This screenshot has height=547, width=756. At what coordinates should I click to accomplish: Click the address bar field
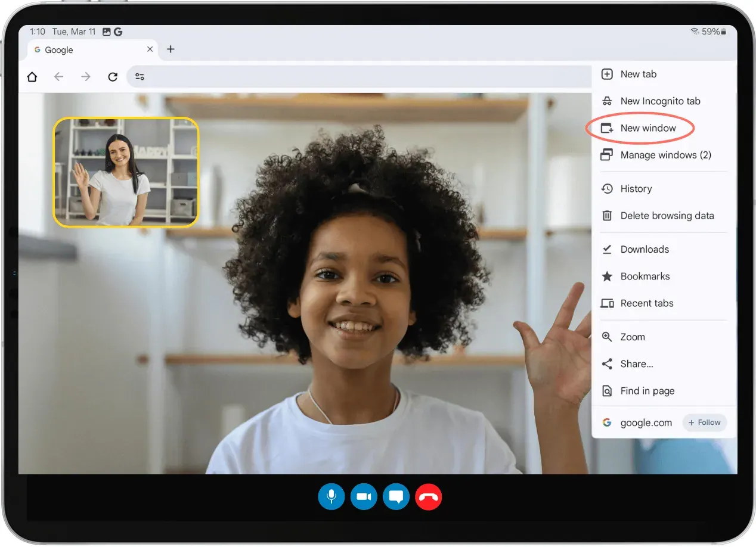pyautogui.click(x=360, y=77)
